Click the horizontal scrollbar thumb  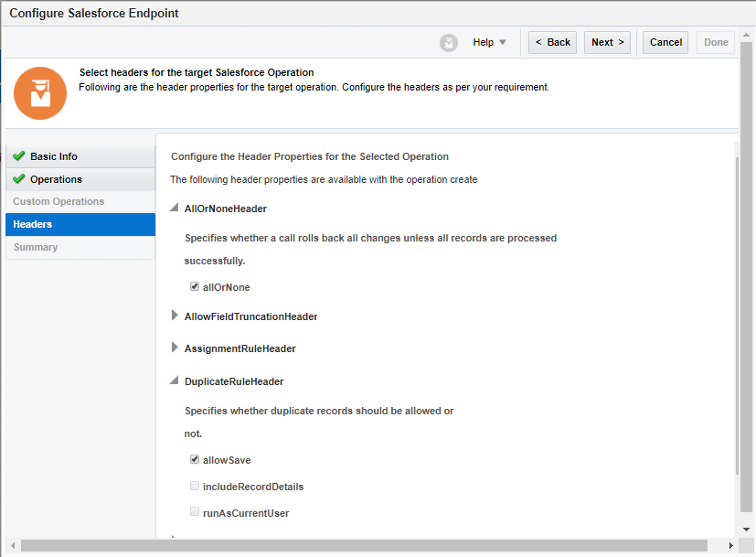(364, 545)
